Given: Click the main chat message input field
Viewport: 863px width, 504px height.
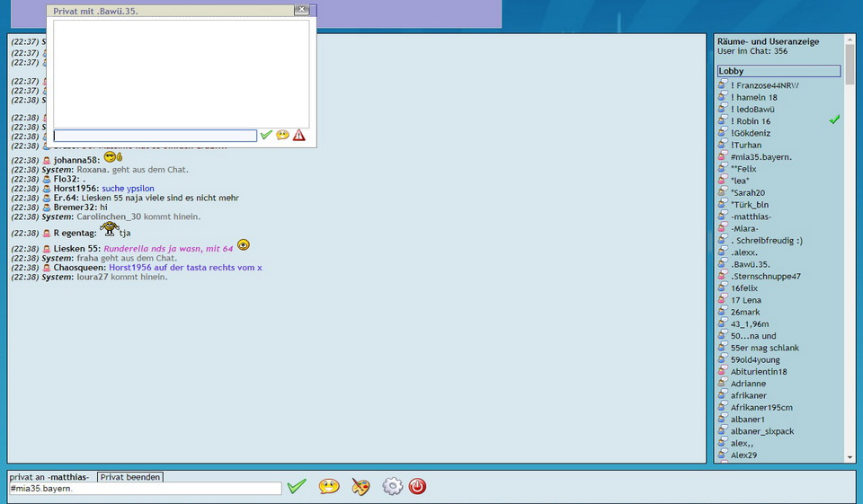Looking at the screenshot, I should (x=145, y=489).
